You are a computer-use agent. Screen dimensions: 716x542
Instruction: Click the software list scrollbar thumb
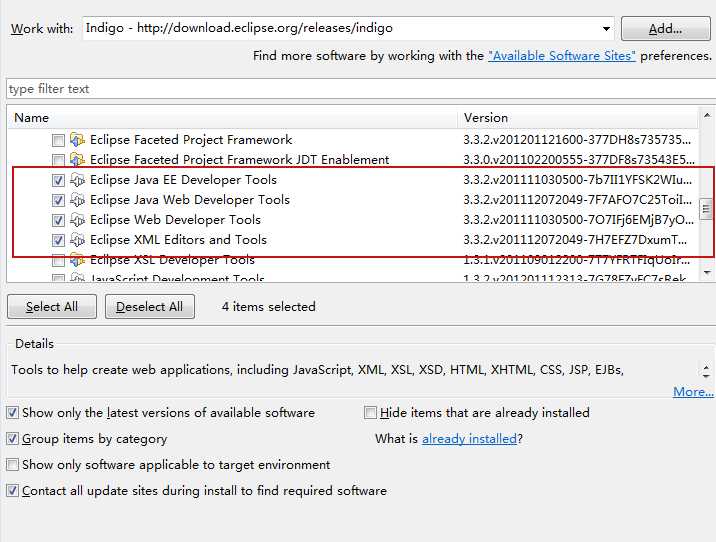point(706,210)
